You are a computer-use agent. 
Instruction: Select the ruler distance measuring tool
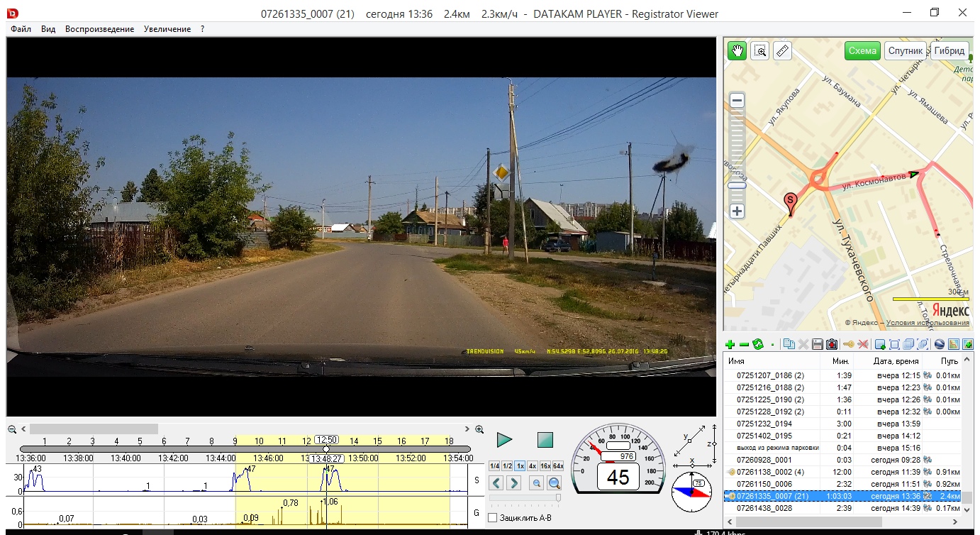coord(782,51)
